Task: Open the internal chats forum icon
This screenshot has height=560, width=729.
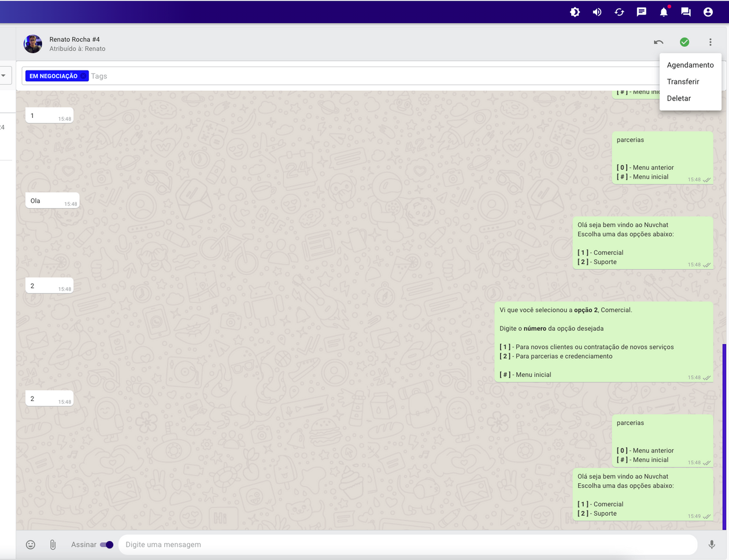Action: coord(686,12)
